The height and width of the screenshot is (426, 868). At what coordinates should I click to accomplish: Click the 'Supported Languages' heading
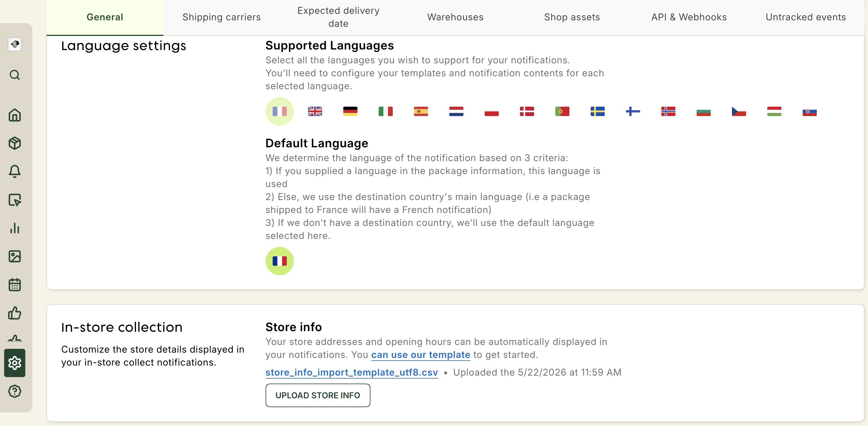329,45
